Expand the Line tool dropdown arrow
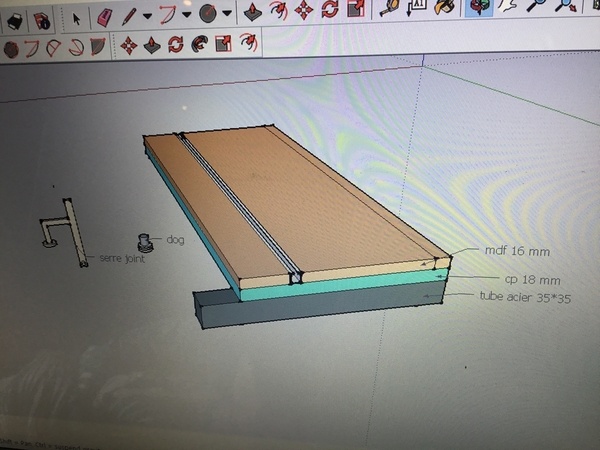600x450 pixels. (x=147, y=17)
